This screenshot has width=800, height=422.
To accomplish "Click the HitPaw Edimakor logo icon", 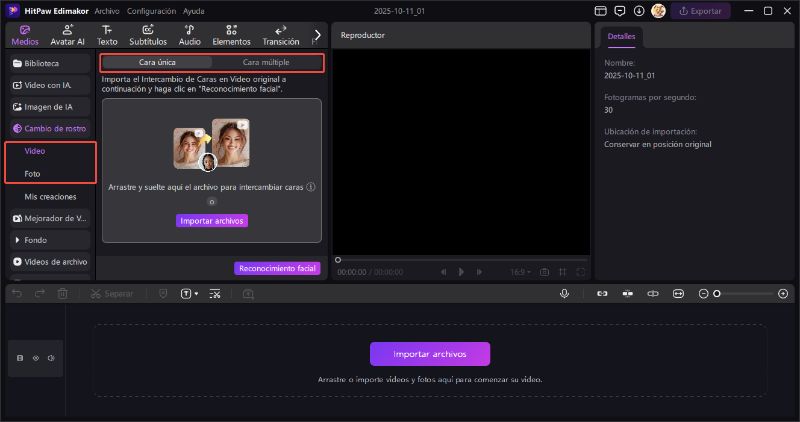I will [13, 11].
